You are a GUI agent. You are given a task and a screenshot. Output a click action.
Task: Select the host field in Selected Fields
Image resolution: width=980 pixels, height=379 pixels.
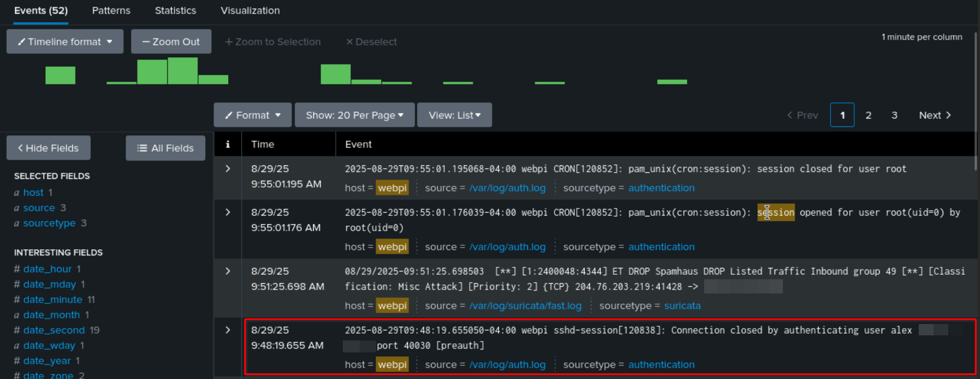[x=33, y=193]
